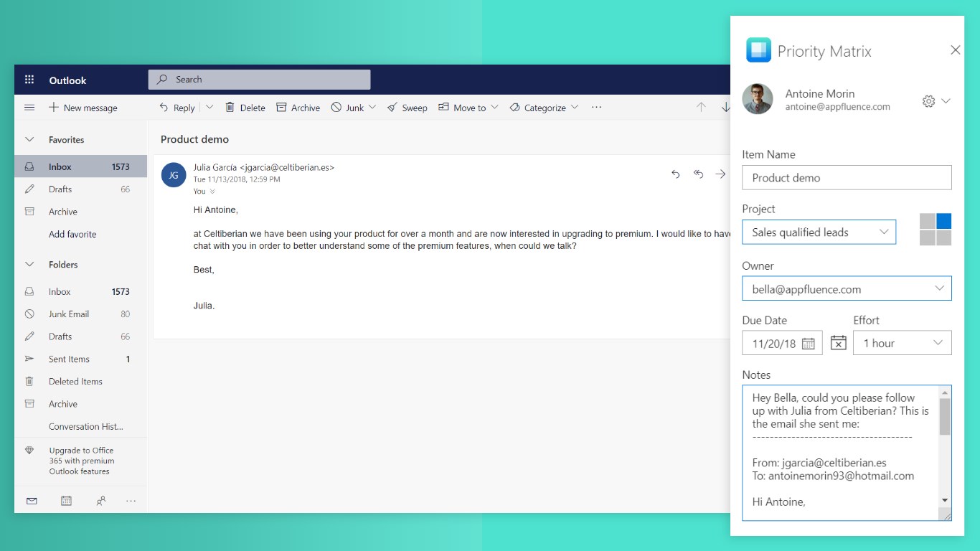
Task: Collapse the Folders section
Action: [29, 265]
